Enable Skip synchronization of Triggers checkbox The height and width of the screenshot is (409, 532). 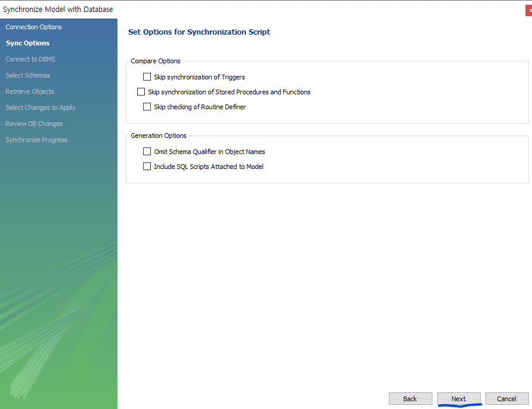[147, 77]
